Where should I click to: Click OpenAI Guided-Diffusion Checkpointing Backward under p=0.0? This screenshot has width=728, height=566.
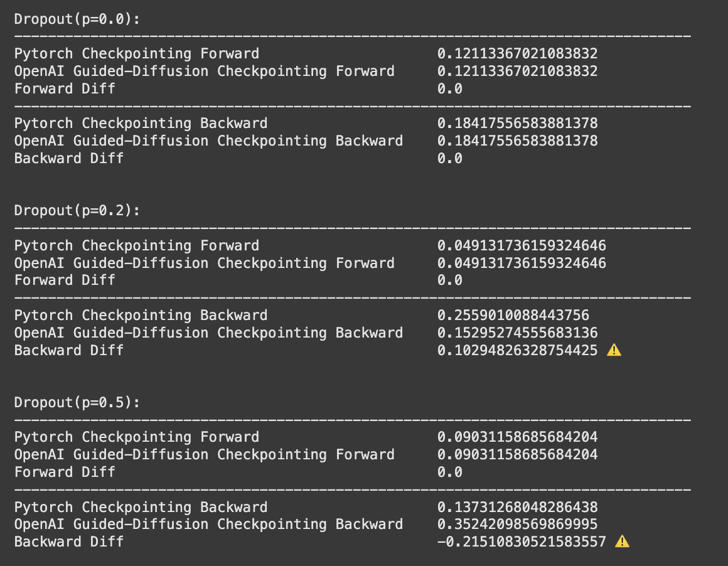click(208, 141)
